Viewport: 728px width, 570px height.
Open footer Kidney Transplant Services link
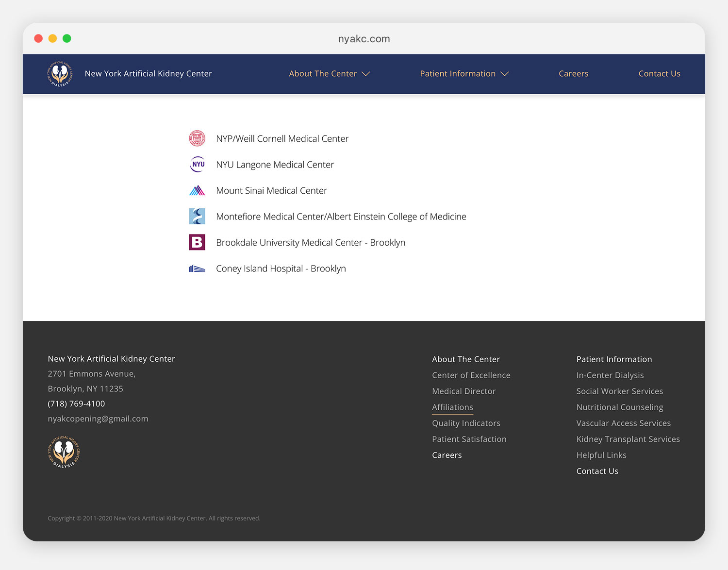[628, 439]
